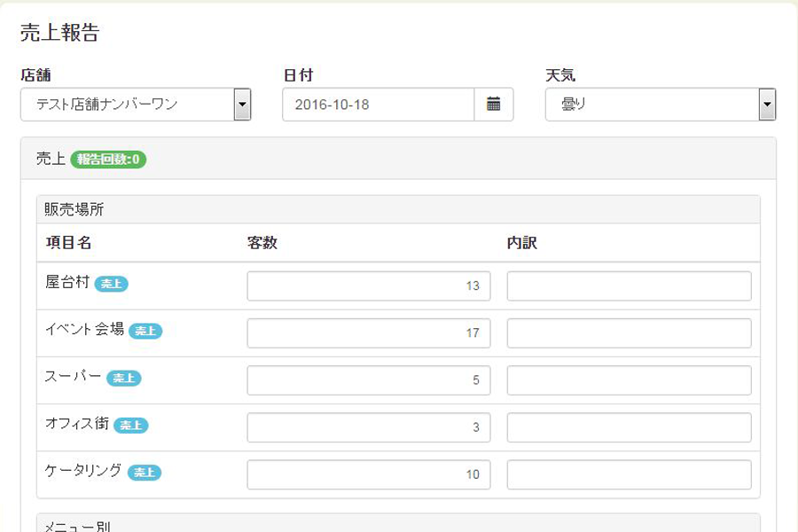Viewport: 798px width, 532px height.
Task: Click the 売上 badge next to イベント会場
Action: click(x=145, y=331)
